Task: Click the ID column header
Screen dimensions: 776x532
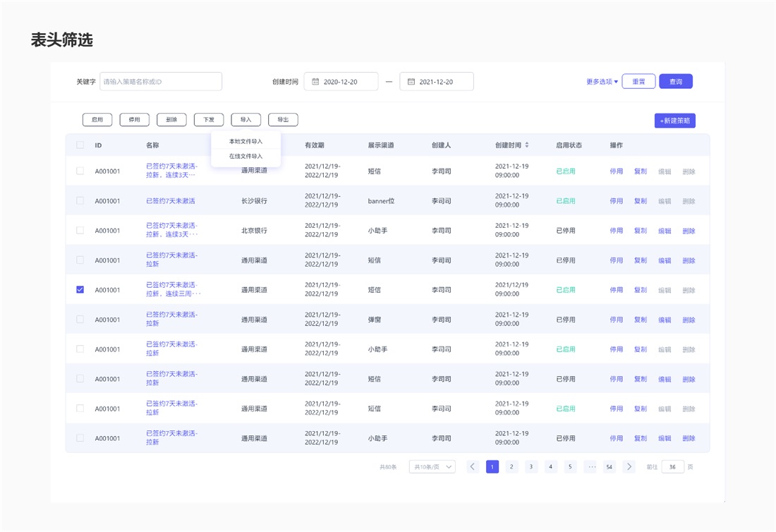Action: coord(99,145)
